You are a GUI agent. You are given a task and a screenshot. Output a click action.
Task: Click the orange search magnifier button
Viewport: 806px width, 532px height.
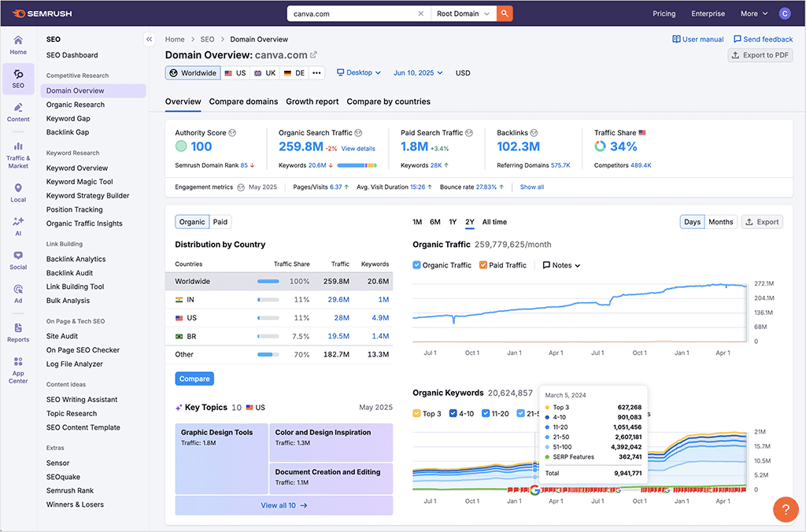coord(505,13)
